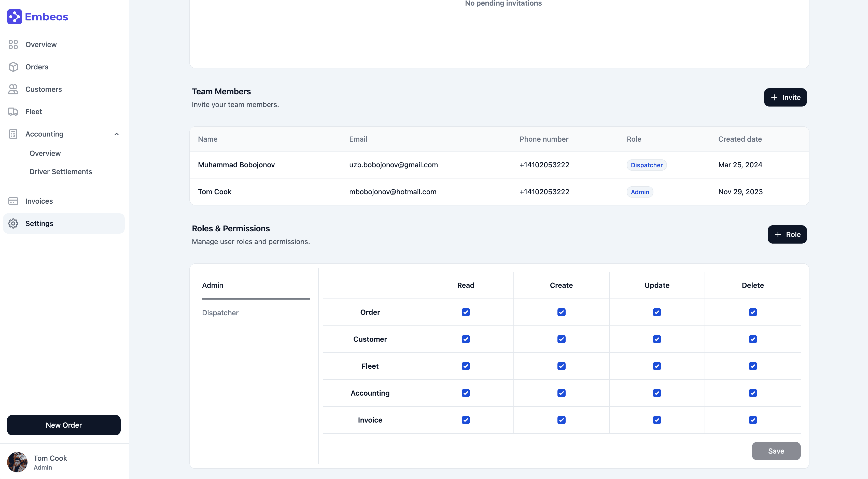Toggle Invoice Update permission checkbox
Screen dimensions: 868x479
click(x=657, y=420)
